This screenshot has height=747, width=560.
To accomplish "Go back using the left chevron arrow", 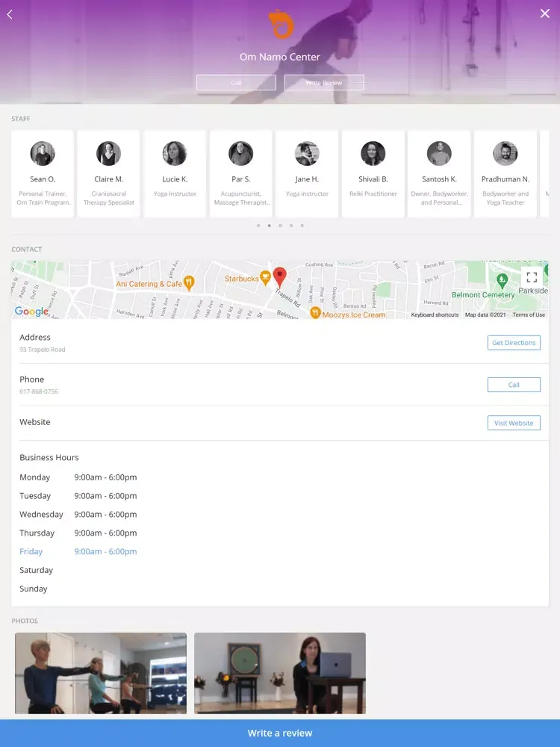I will coord(10,14).
